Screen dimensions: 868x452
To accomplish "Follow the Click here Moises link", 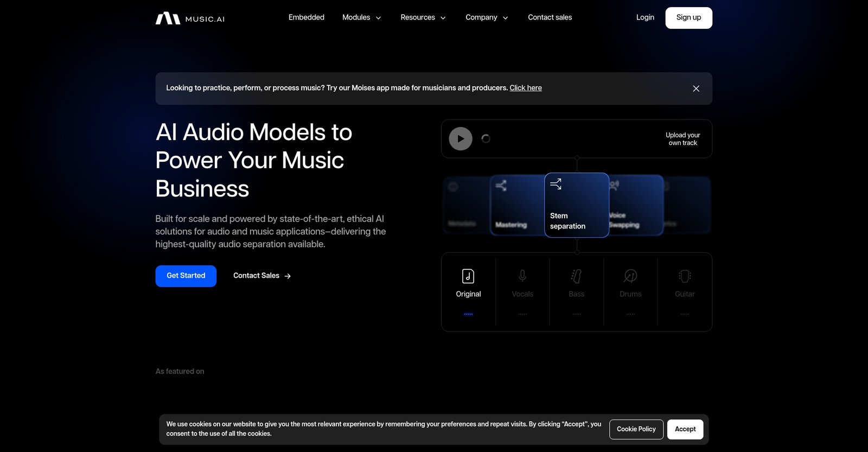I will coord(526,88).
